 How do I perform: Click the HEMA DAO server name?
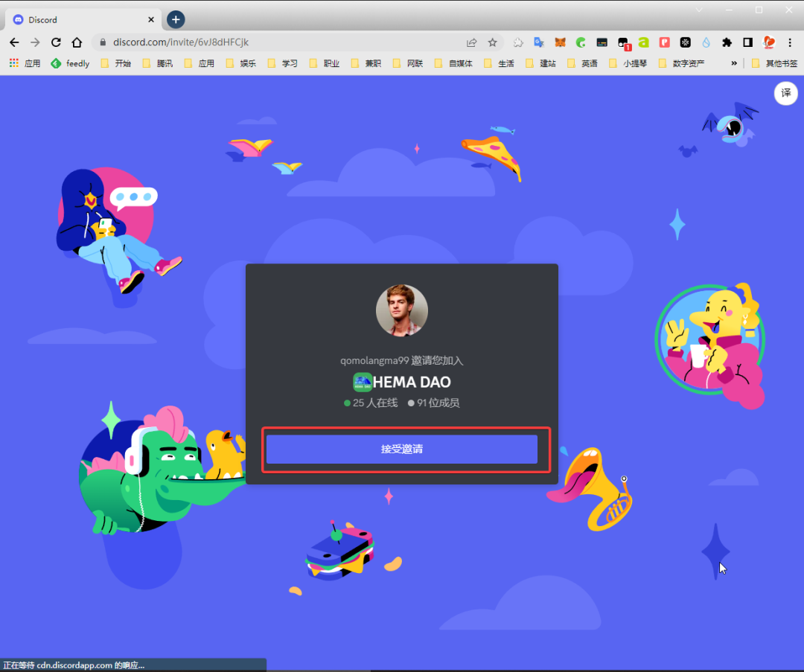412,382
